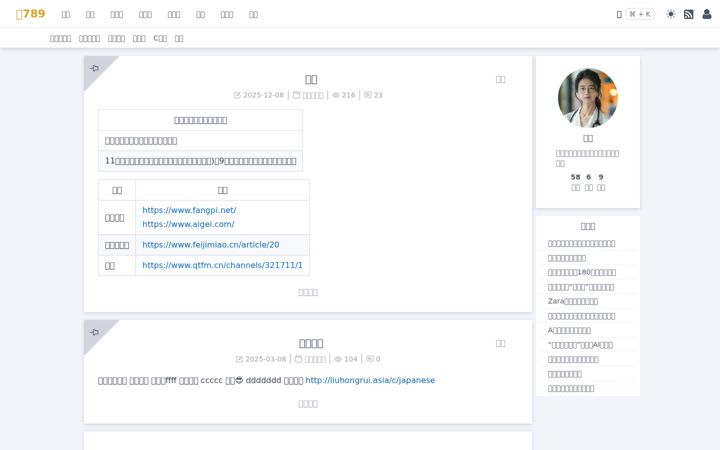This screenshot has height=450, width=720.
Task: Click the 58 count in profile card
Action: [x=575, y=177]
